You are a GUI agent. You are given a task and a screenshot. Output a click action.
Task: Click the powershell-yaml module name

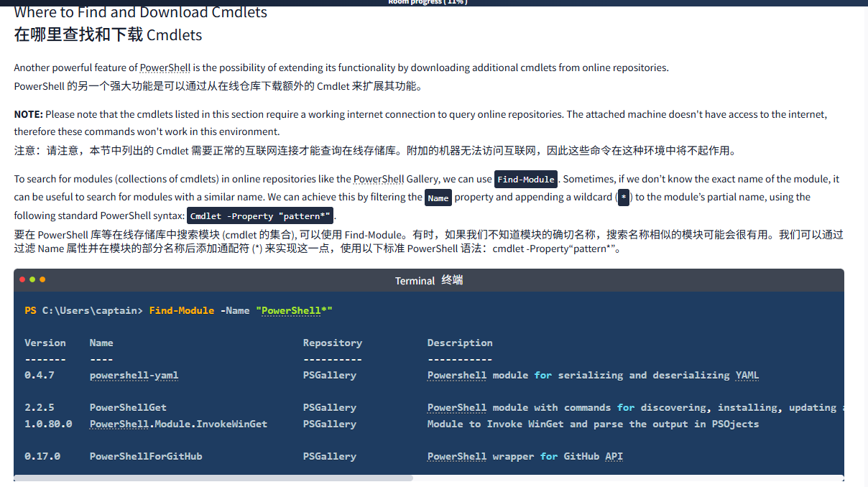[x=134, y=375]
